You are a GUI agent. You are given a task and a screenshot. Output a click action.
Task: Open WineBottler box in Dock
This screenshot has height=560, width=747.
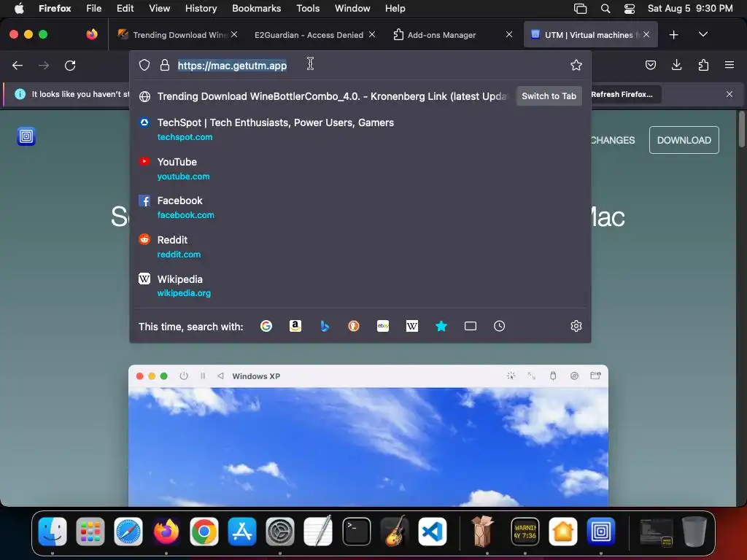coord(482,532)
